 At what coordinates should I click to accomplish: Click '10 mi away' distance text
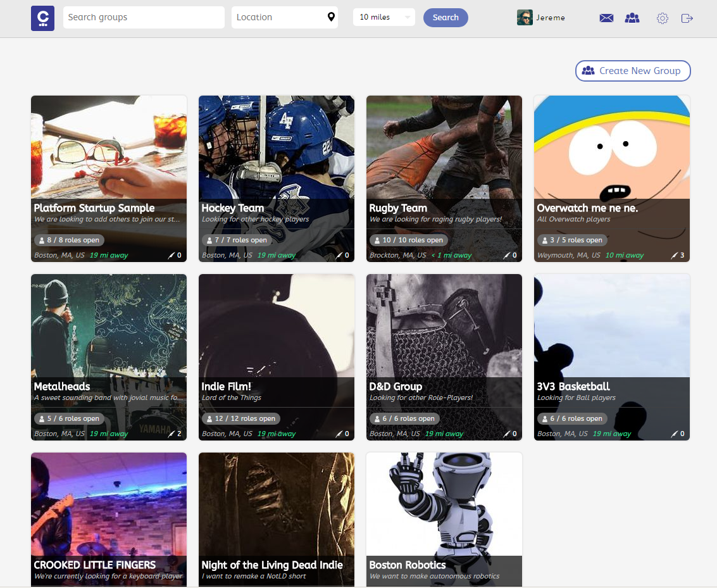624,255
